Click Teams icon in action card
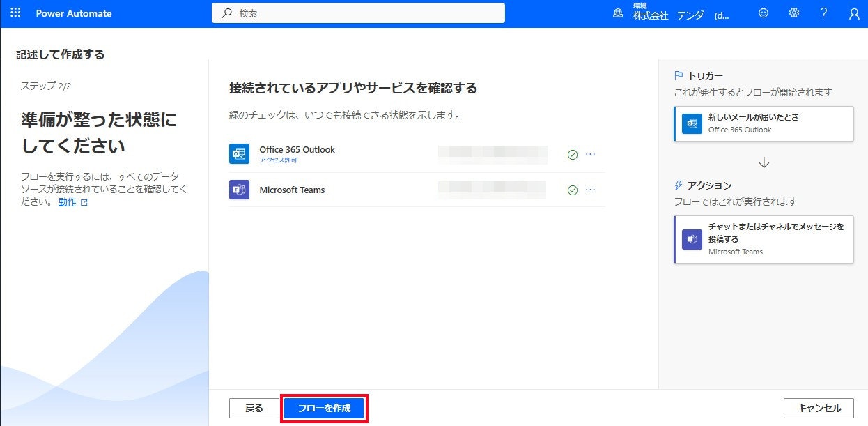This screenshot has height=426, width=868. tap(692, 239)
